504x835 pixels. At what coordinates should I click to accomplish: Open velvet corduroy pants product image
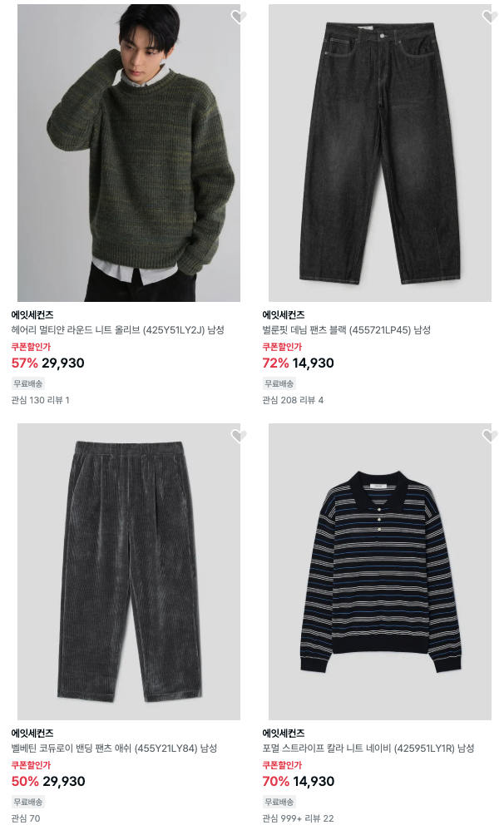pyautogui.click(x=129, y=571)
